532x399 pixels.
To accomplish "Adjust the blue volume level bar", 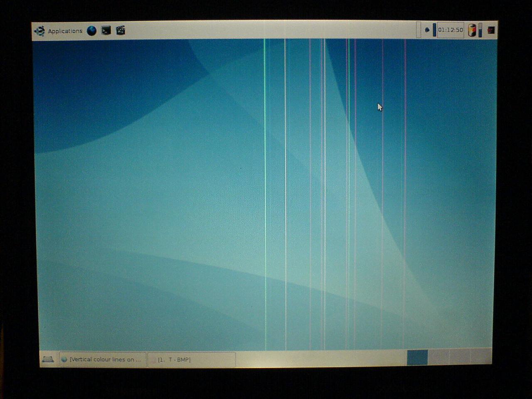I will click(434, 30).
